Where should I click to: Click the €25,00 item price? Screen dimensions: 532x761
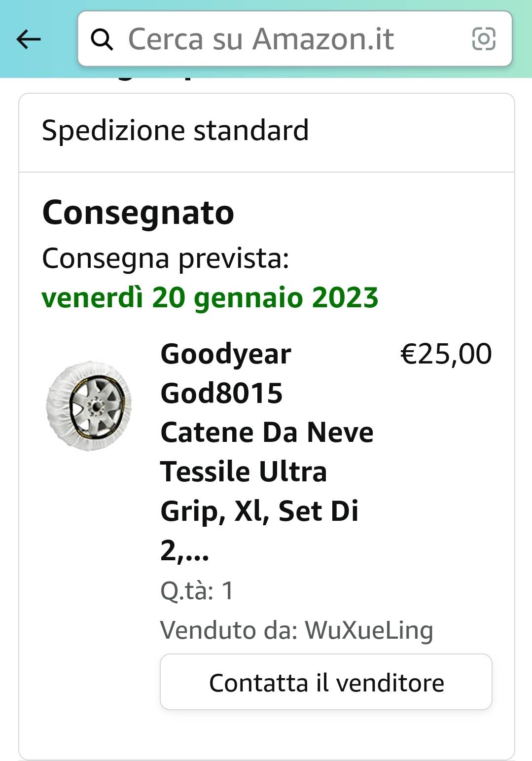(x=446, y=354)
